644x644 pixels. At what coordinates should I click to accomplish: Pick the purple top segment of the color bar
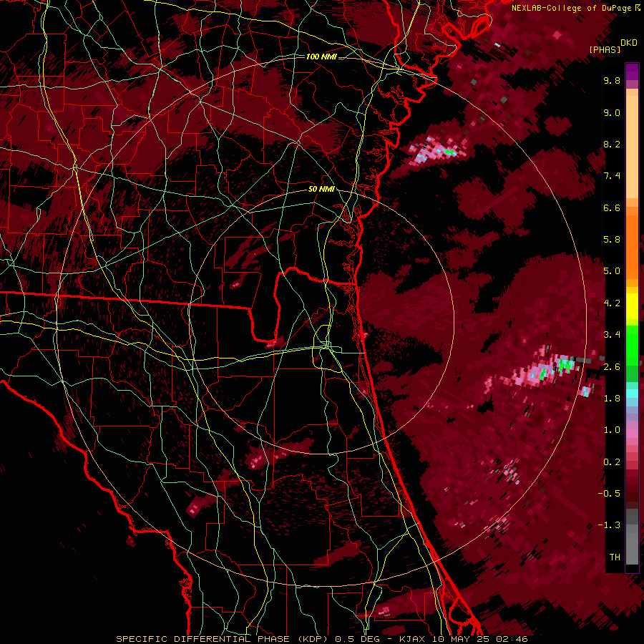pyautogui.click(x=632, y=72)
